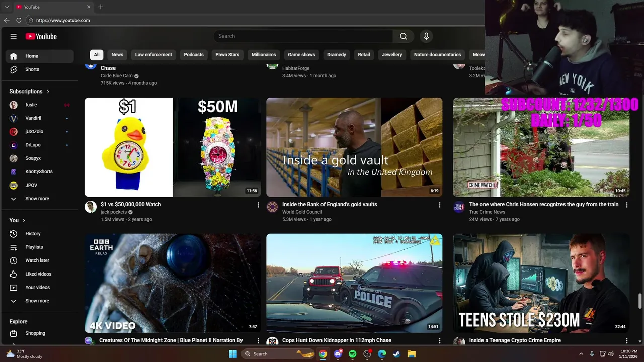
Task: Open options for Cops Hunt Down Kidnapper video
Action: point(439,340)
